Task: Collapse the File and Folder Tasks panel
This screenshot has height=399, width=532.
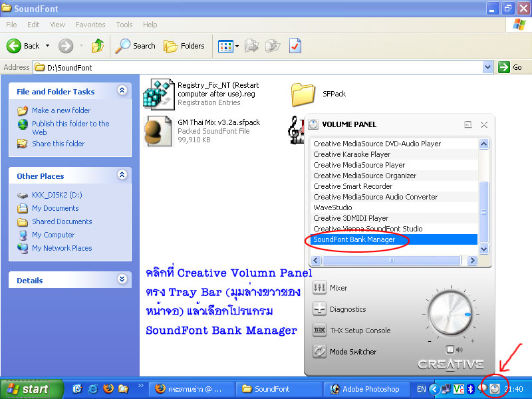Action: coord(122,90)
